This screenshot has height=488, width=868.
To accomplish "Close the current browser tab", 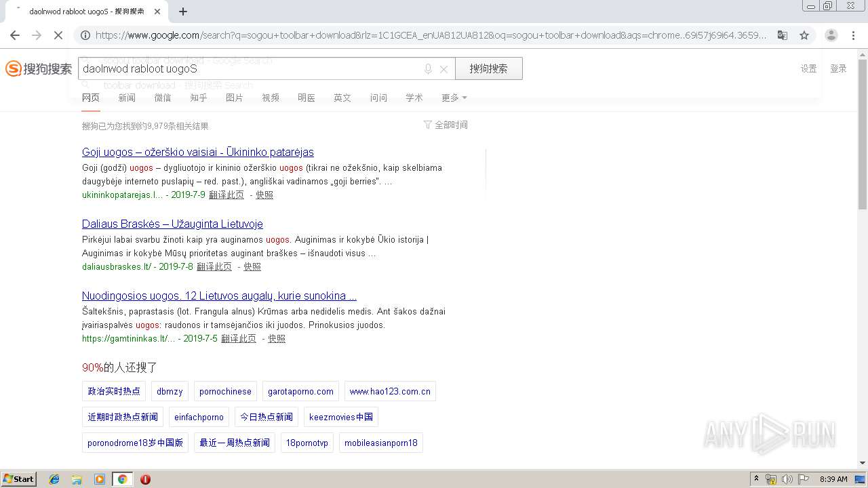I will 157,12.
